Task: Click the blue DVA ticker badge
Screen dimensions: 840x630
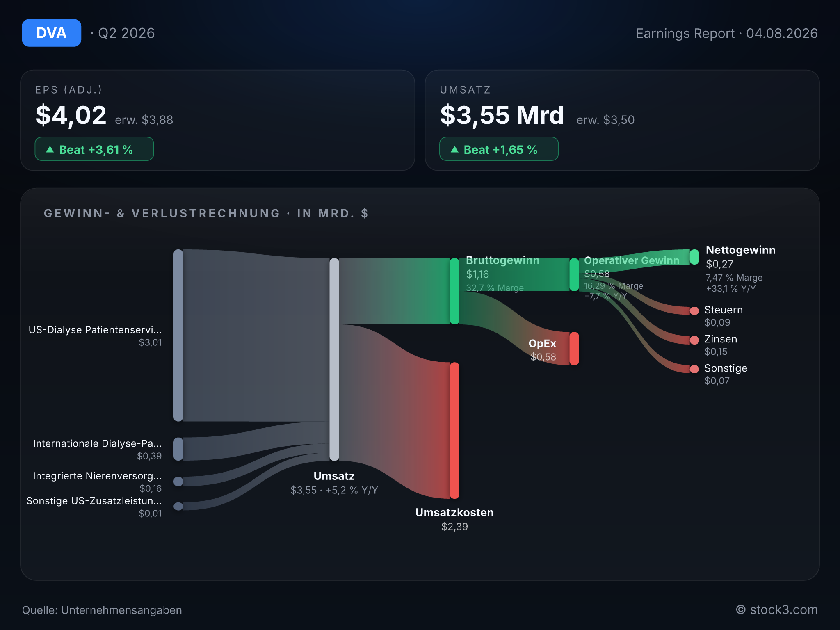Action: coord(51,33)
